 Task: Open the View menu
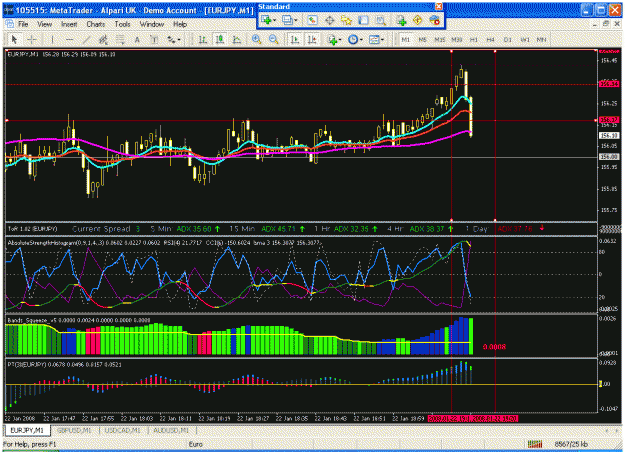tap(45, 24)
